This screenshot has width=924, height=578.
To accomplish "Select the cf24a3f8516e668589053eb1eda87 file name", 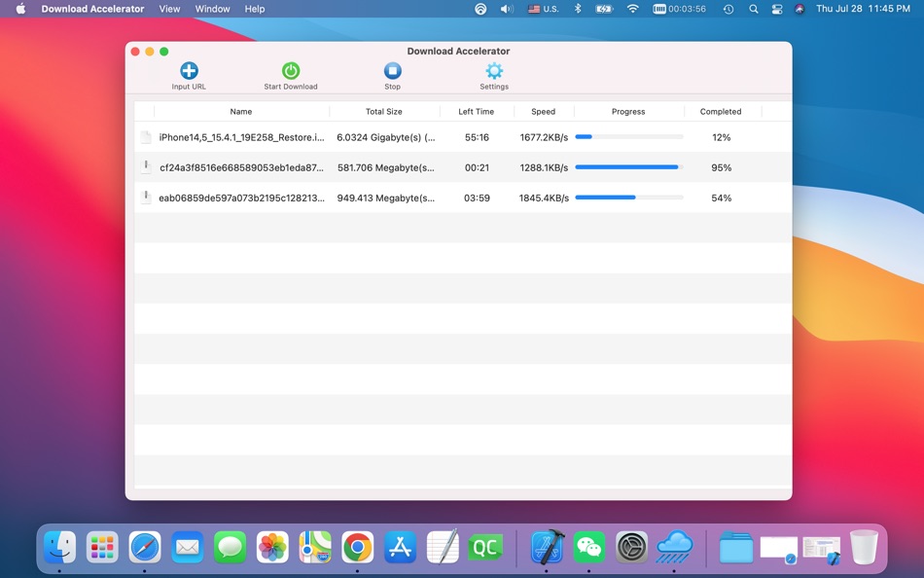I will (241, 167).
